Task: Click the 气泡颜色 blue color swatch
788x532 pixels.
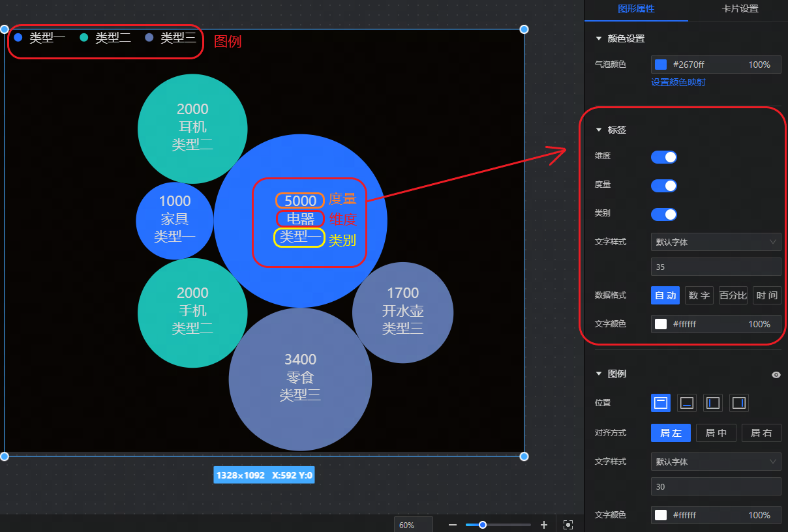Action: tap(661, 65)
